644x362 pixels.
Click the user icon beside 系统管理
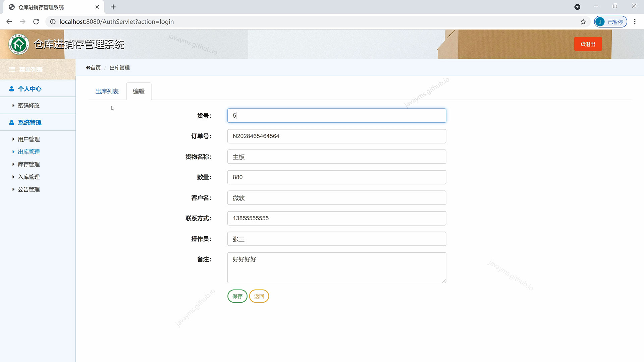click(x=11, y=123)
